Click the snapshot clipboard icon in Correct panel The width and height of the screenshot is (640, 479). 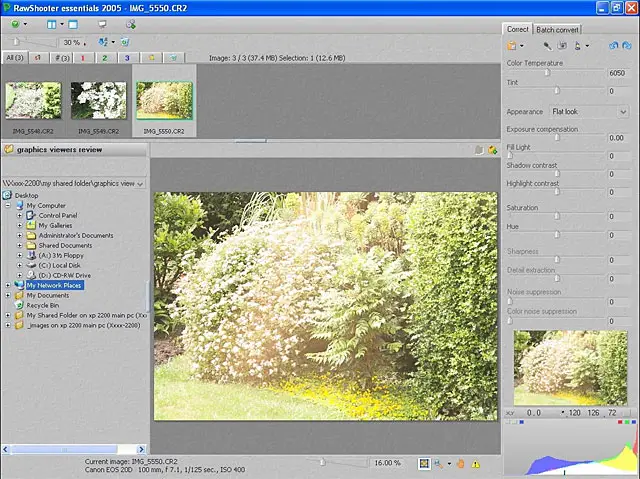click(511, 46)
